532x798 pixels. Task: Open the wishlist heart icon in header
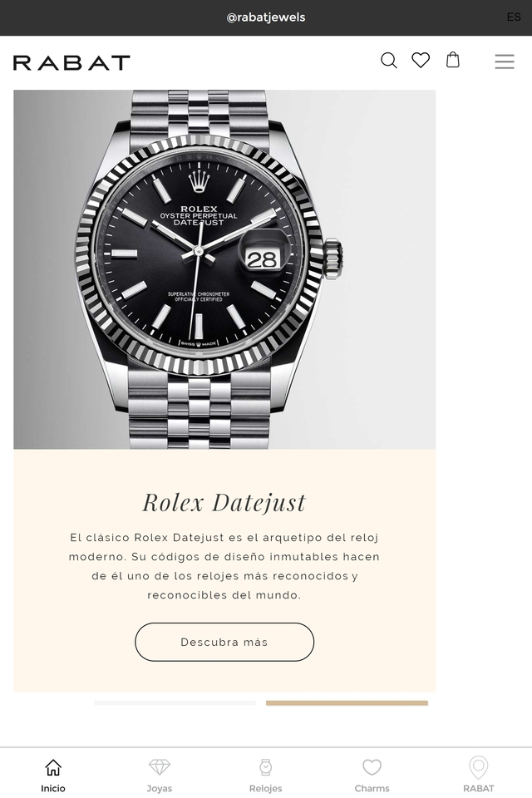[421, 60]
